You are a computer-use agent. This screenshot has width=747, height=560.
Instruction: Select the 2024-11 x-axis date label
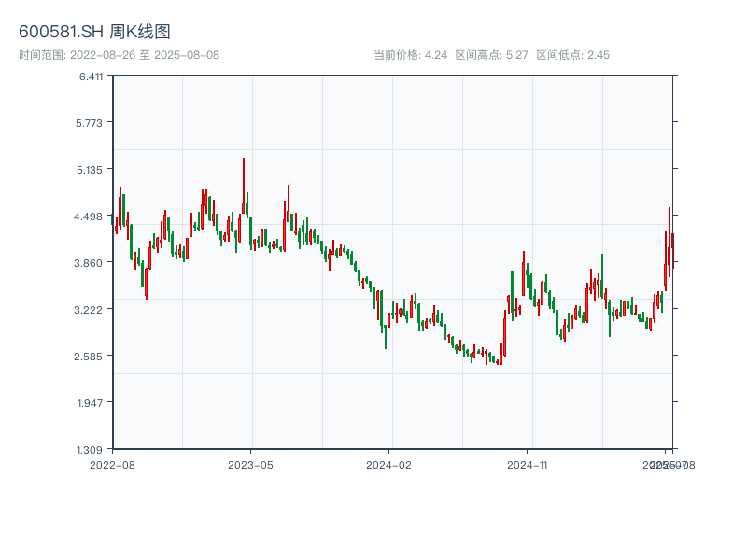point(529,464)
